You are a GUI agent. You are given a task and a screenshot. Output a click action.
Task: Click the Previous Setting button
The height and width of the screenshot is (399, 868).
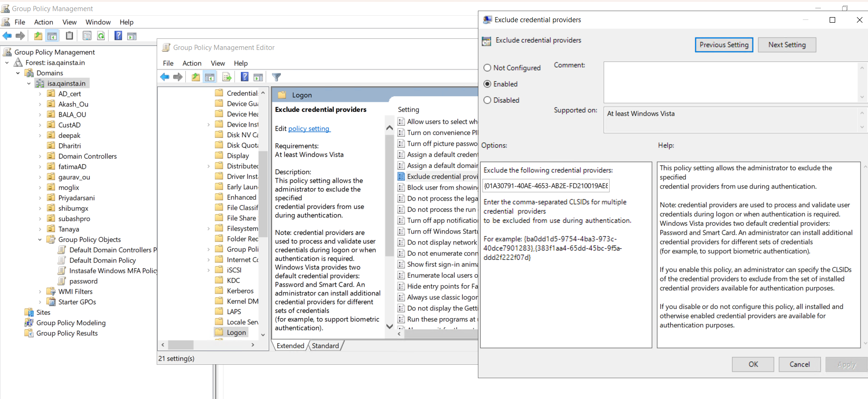click(724, 45)
